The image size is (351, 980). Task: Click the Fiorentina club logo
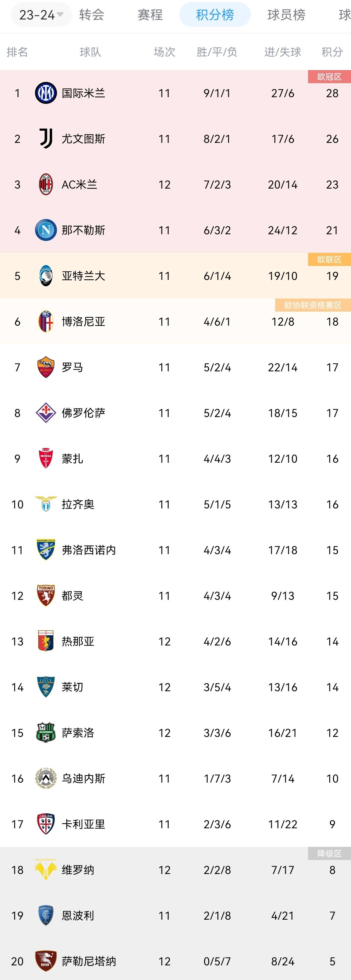click(x=46, y=413)
